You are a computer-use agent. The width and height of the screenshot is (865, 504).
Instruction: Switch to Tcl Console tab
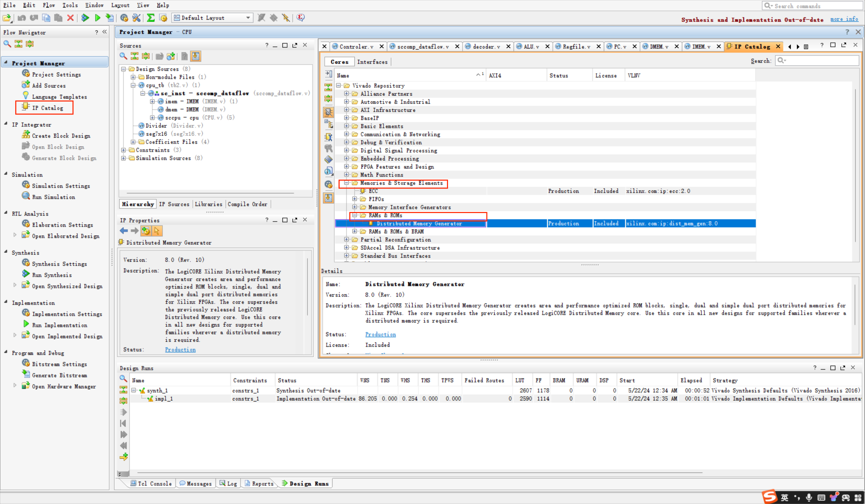point(151,483)
